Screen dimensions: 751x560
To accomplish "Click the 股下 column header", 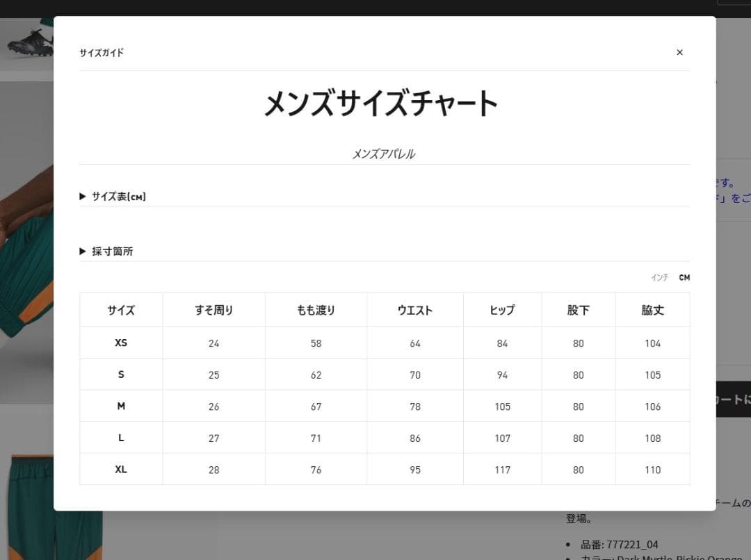I will tap(578, 311).
